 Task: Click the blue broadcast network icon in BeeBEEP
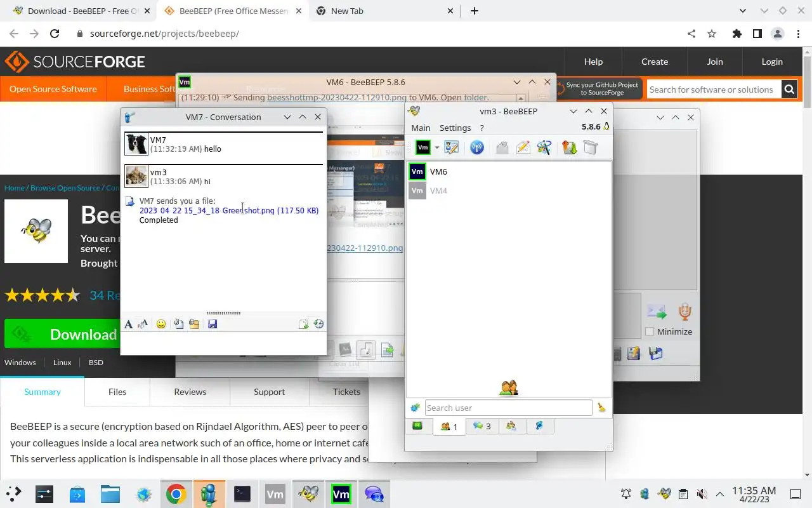coord(477,147)
